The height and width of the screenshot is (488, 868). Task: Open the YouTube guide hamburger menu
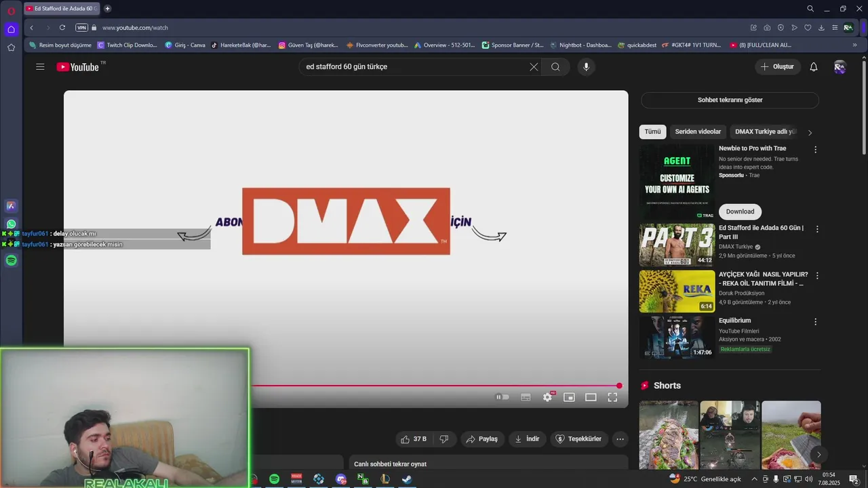40,66
